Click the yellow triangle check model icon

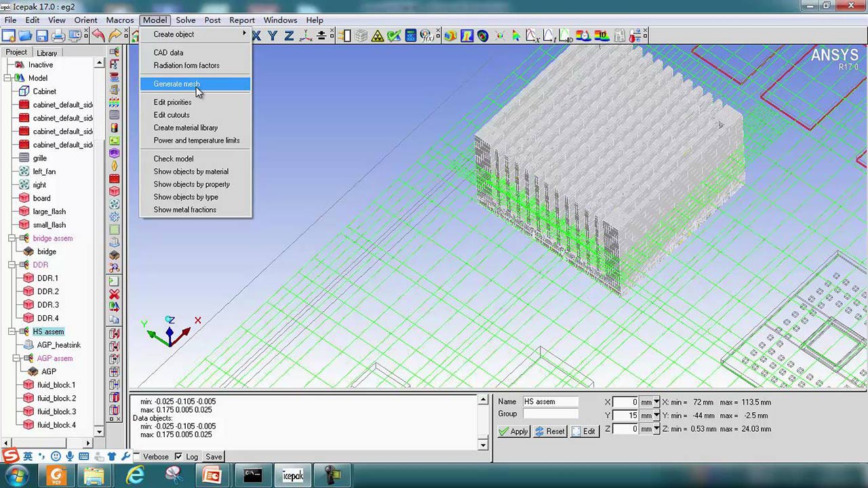click(378, 36)
